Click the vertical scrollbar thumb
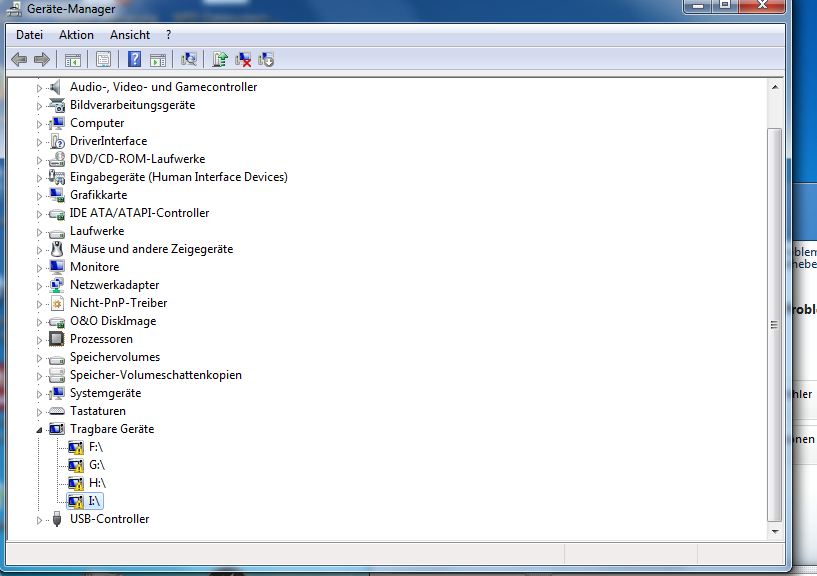 tap(775, 325)
